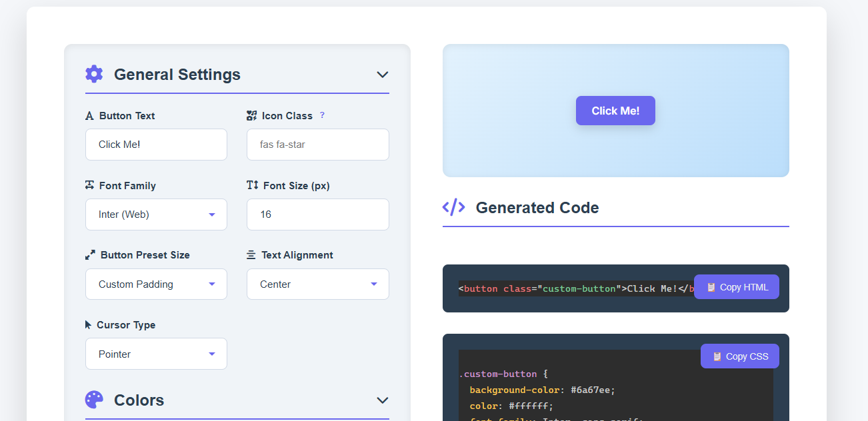
Task: Open the Button Preset Size dropdown
Action: [156, 284]
